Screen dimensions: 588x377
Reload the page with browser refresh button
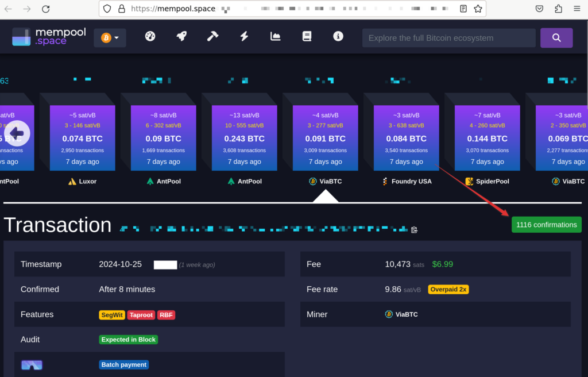pos(46,9)
